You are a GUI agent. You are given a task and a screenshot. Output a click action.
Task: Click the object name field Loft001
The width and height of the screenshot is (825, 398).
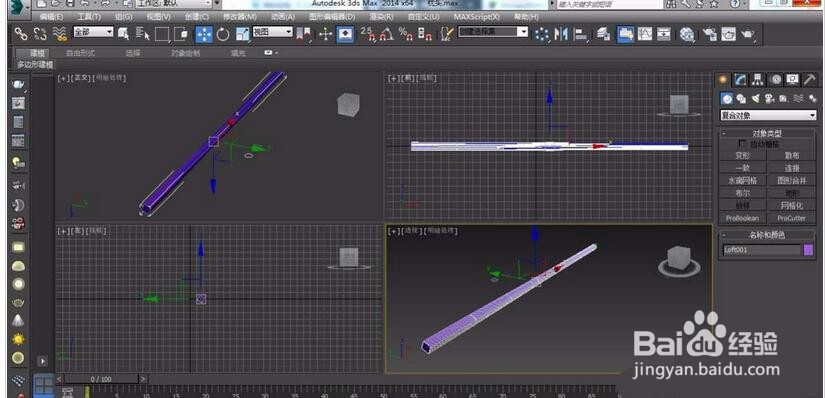click(x=761, y=250)
